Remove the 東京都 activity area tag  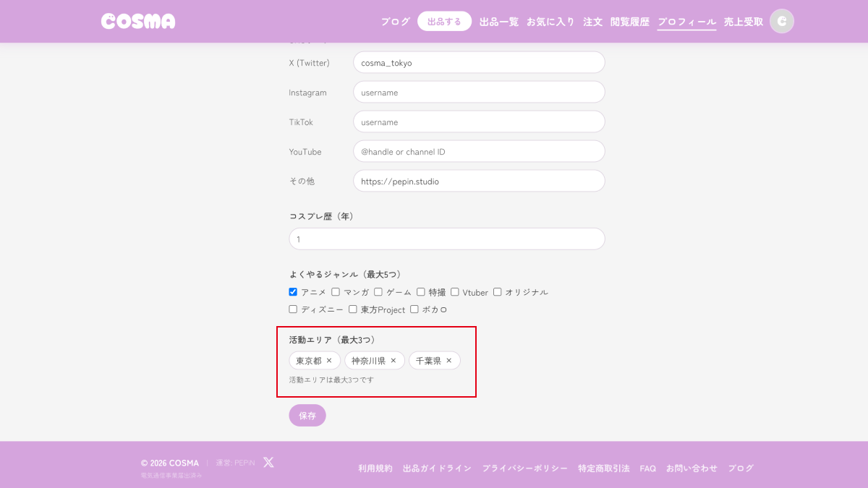(x=329, y=360)
